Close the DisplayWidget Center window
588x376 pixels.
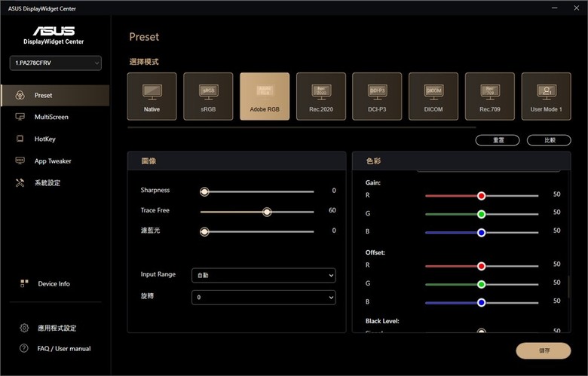[577, 8]
